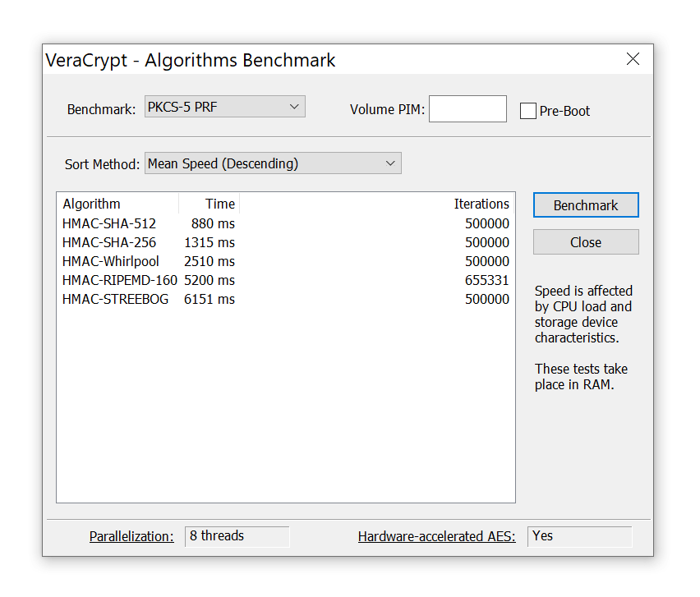Select the HMAC-RIPEMD-160 row
Screen dimensions: 700x597
coord(286,280)
